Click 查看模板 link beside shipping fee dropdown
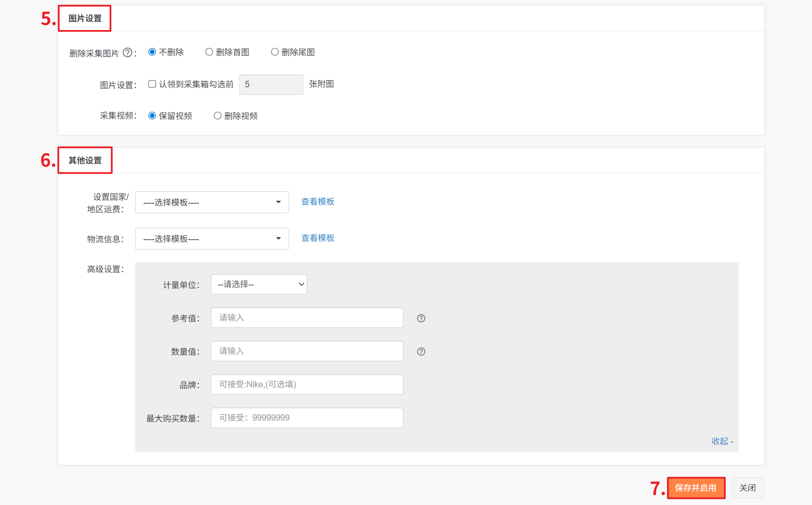The height and width of the screenshot is (505, 812). (x=317, y=202)
